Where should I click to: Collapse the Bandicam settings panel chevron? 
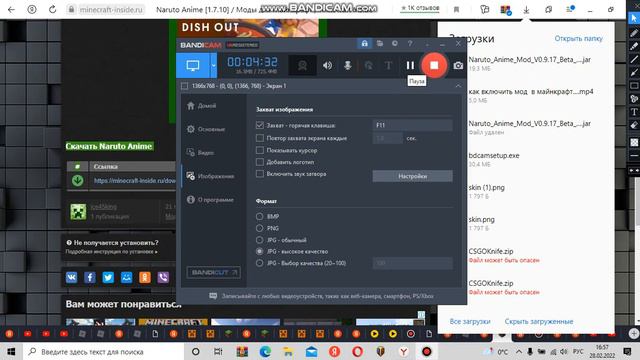coord(458,86)
